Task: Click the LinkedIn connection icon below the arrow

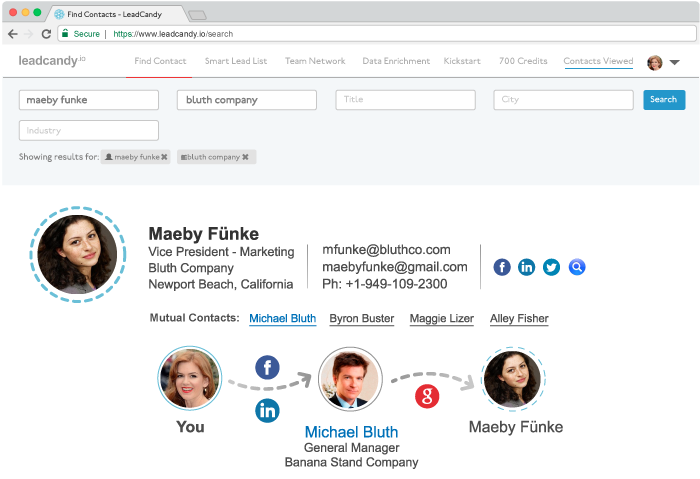Action: 267,410
